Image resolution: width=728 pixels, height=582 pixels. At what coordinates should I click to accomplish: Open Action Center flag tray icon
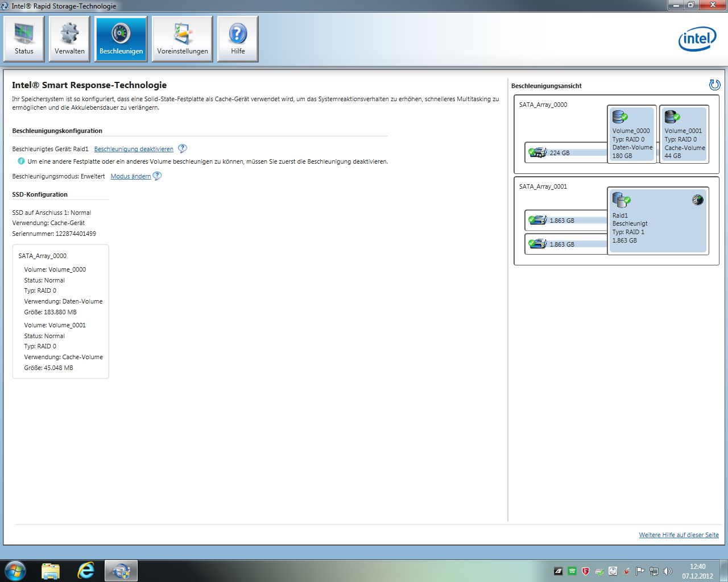[x=640, y=571]
